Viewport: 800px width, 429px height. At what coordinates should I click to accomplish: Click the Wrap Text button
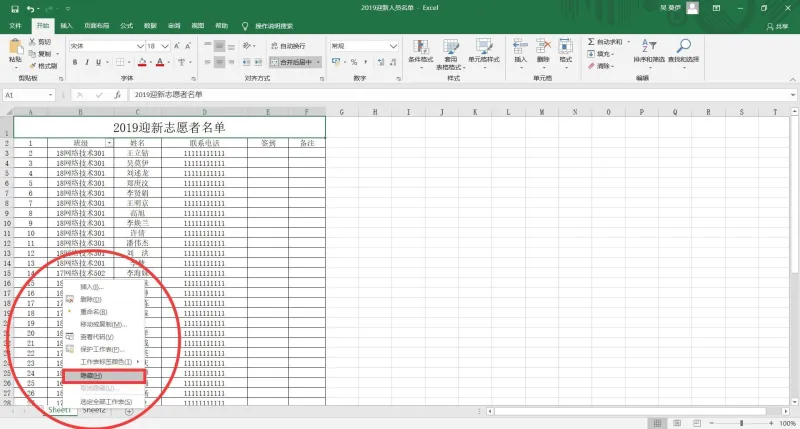click(288, 46)
